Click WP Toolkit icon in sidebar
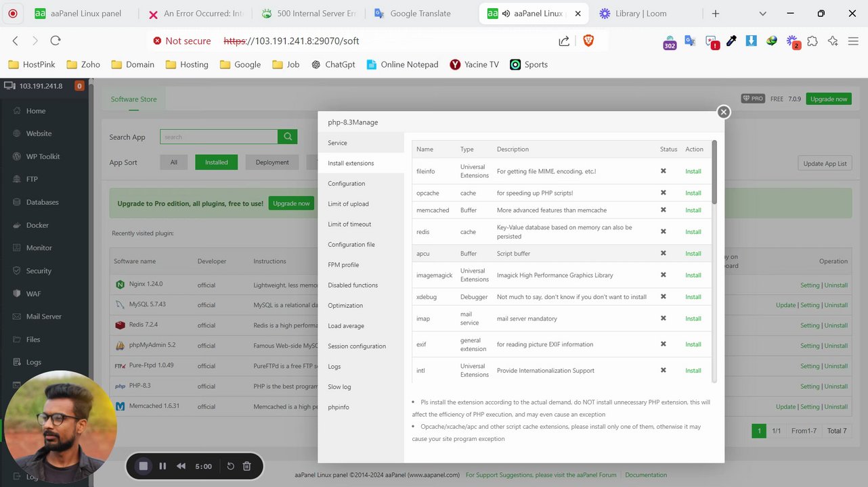Viewport: 868px width, 487px height. [x=17, y=156]
